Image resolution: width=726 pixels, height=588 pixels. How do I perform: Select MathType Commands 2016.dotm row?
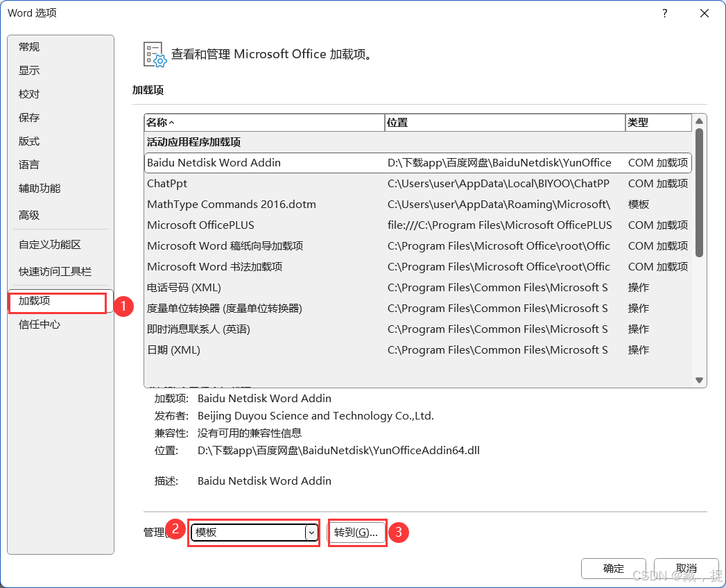[x=418, y=205]
